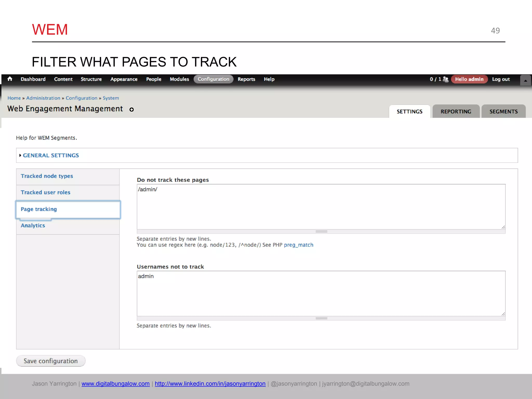This screenshot has height=399, width=532.
Task: Switch to the Segments tab
Action: [503, 111]
